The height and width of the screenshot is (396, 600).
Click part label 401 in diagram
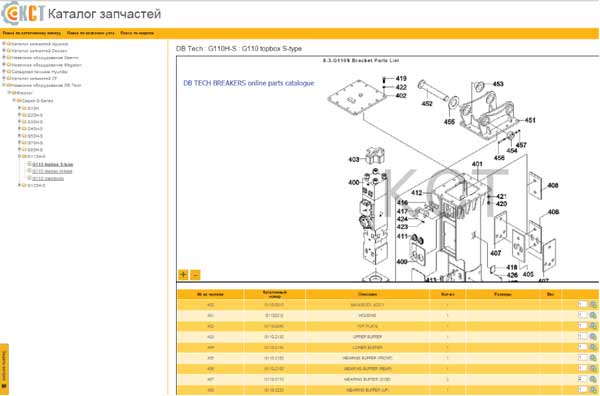tap(477, 164)
